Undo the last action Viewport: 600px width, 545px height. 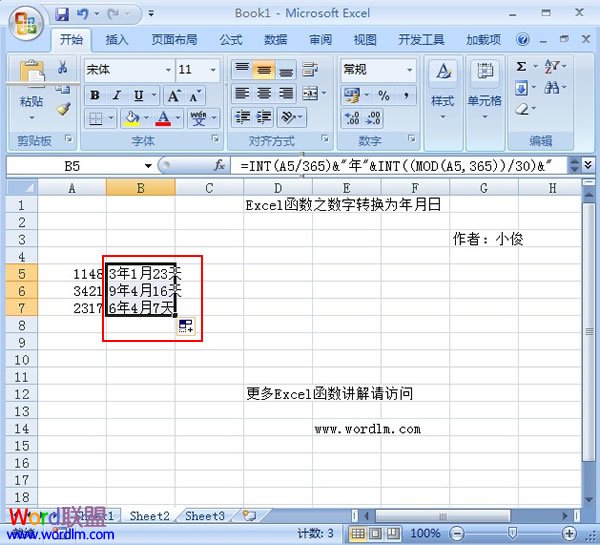coord(82,14)
